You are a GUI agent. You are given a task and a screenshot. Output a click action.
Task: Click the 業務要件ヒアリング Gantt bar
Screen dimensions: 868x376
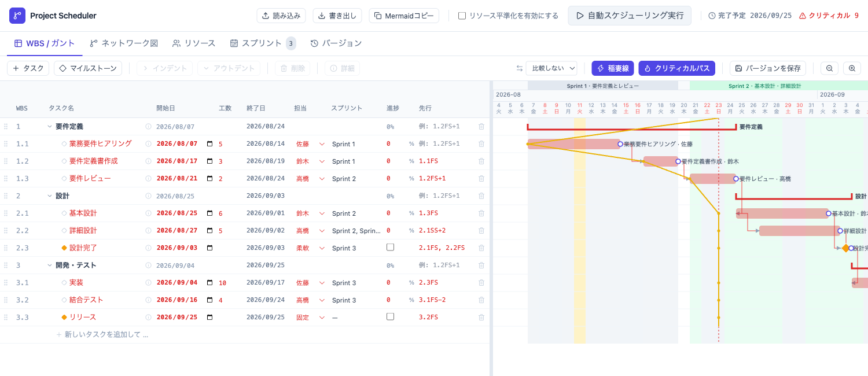tap(573, 144)
